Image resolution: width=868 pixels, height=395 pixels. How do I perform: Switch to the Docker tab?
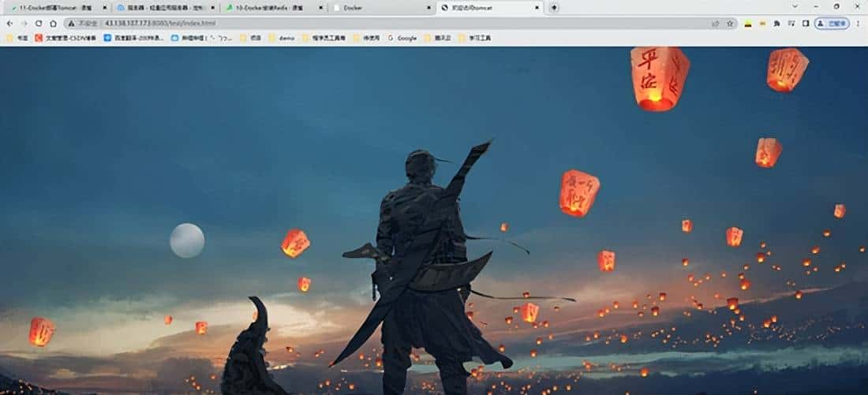[x=381, y=8]
